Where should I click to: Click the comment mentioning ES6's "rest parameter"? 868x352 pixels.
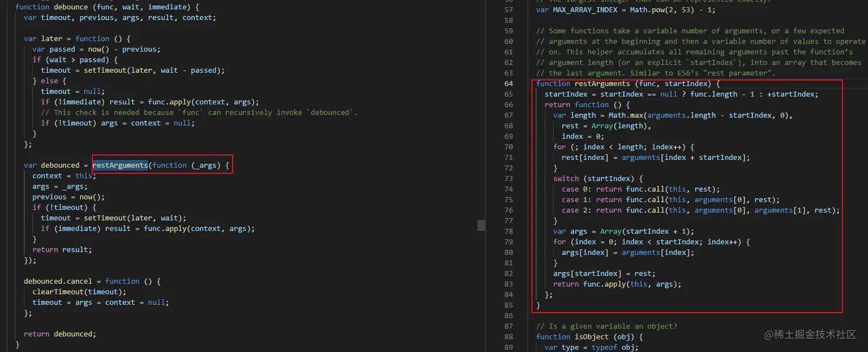point(656,73)
